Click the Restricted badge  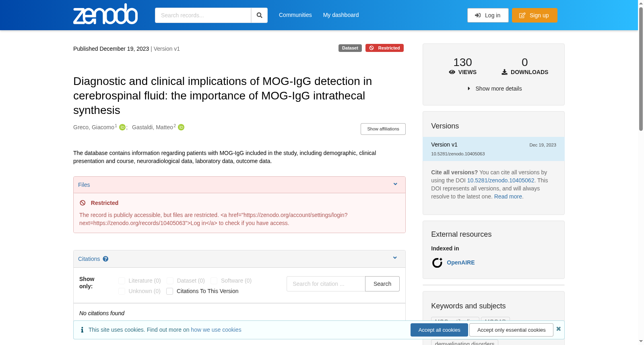[x=384, y=48]
